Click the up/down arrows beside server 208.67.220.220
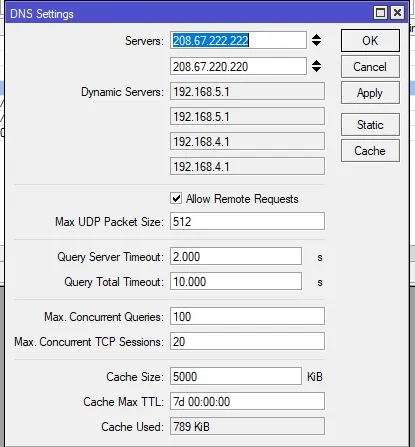This screenshot has height=447, width=415. (x=316, y=66)
